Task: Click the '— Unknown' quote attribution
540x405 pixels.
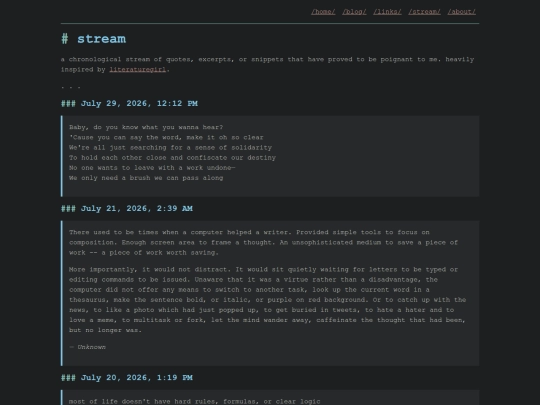Action: (x=87, y=347)
